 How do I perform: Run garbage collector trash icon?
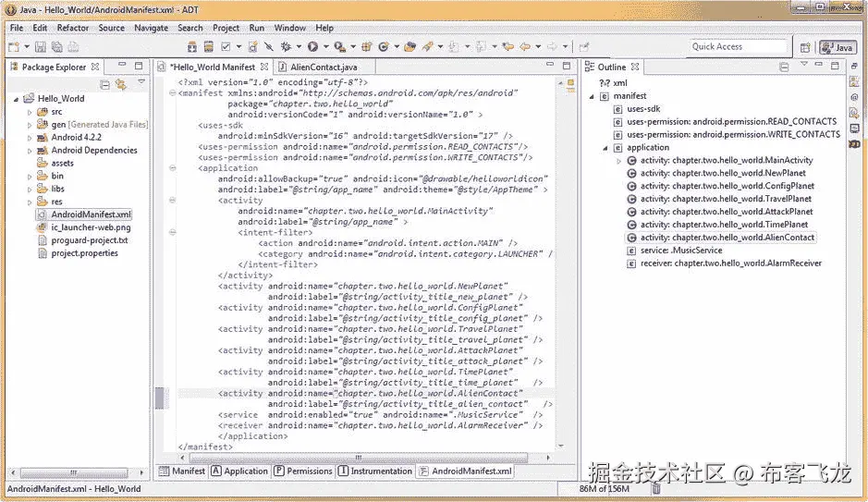point(656,489)
